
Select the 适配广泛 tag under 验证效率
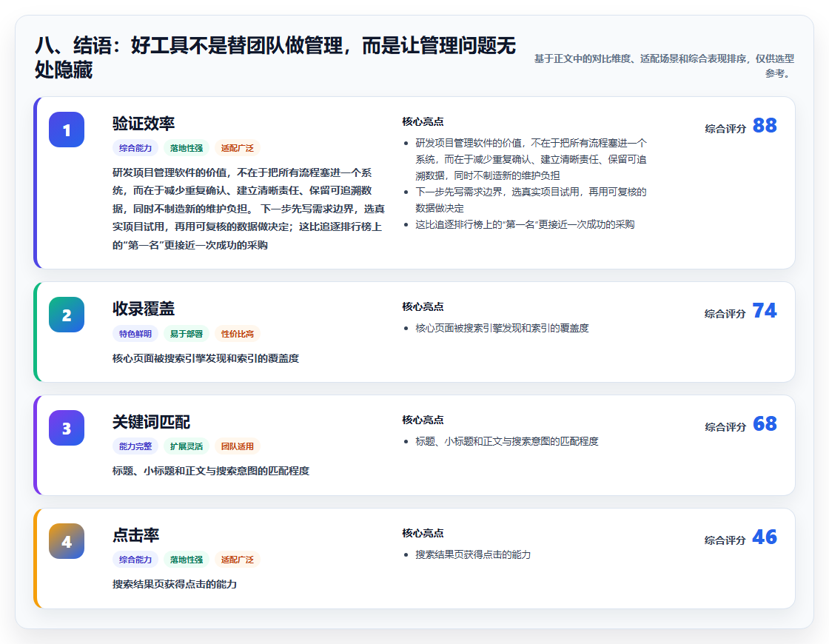point(238,148)
